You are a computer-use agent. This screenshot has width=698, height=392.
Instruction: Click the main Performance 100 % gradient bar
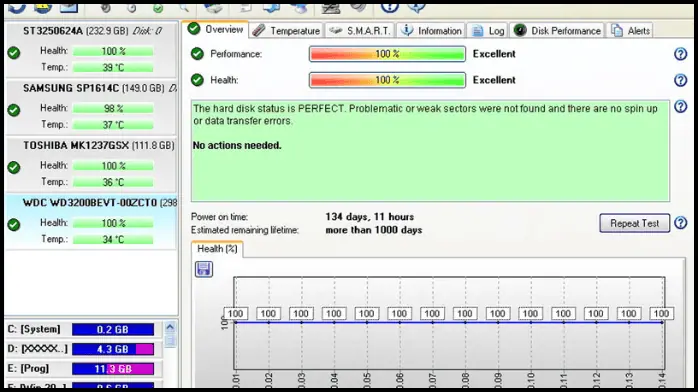click(387, 54)
